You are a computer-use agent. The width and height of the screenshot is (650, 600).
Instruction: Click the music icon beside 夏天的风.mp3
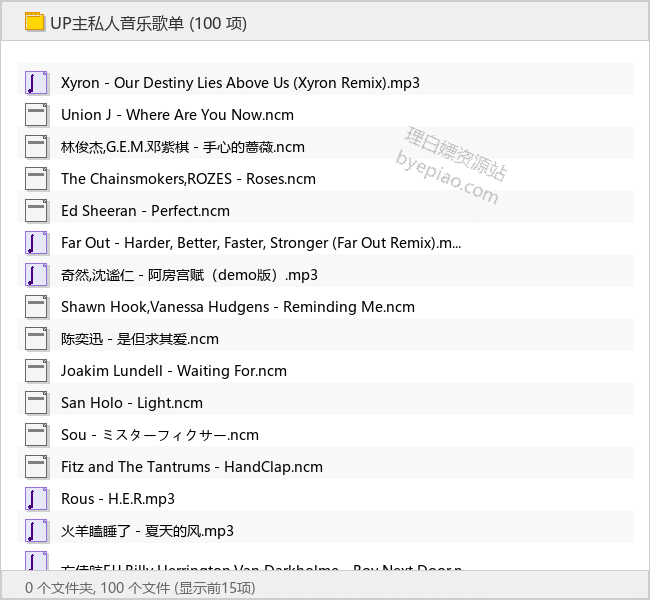coord(36,531)
